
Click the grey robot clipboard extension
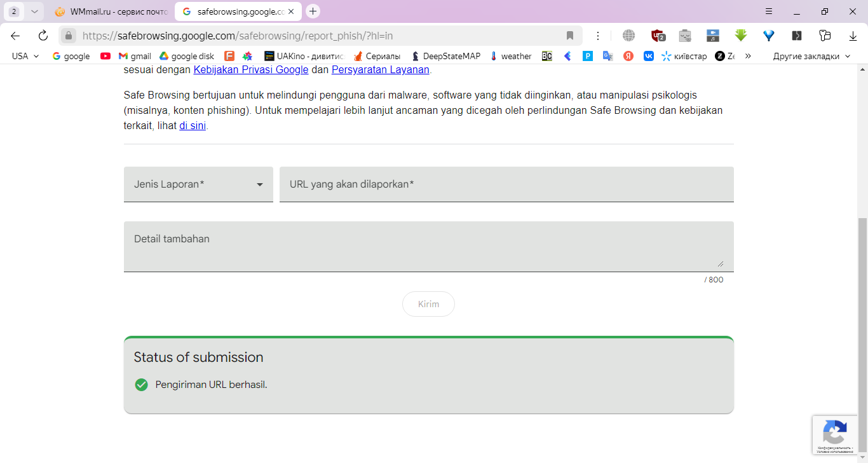tap(685, 36)
